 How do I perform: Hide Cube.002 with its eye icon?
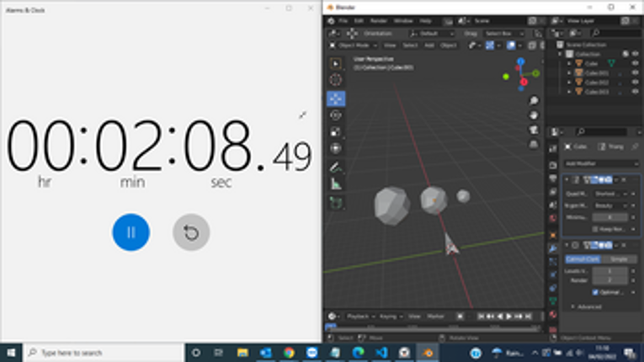[x=636, y=83]
